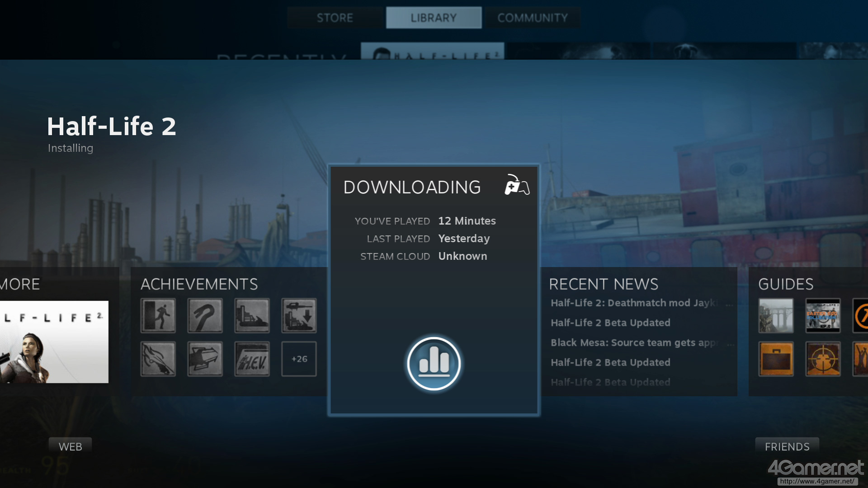Open the foggy bridge guide thumbnail

tap(776, 315)
